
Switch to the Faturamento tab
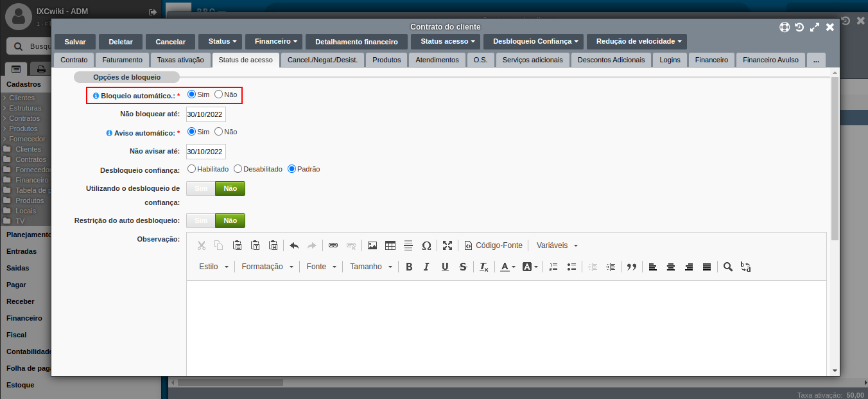click(123, 60)
